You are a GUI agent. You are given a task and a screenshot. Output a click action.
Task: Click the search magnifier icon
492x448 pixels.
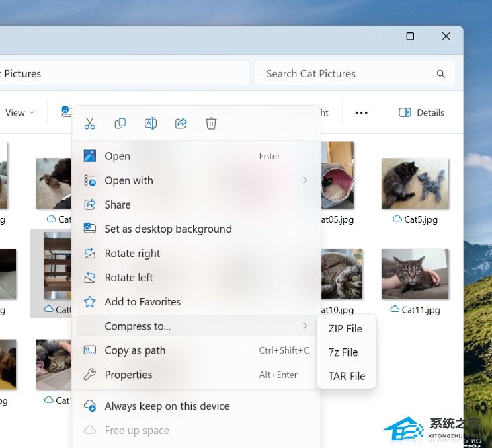point(441,74)
